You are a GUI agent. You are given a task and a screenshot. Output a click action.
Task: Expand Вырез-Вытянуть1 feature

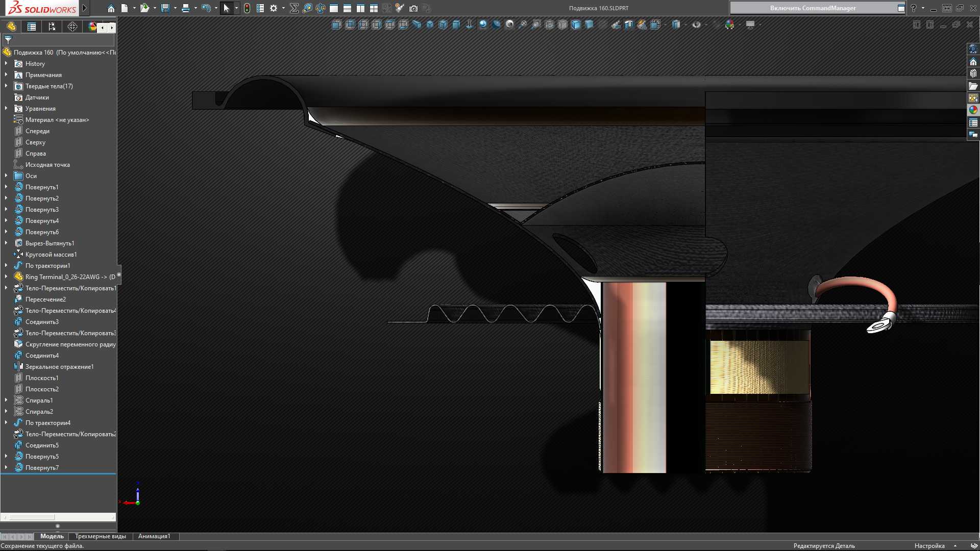point(6,243)
